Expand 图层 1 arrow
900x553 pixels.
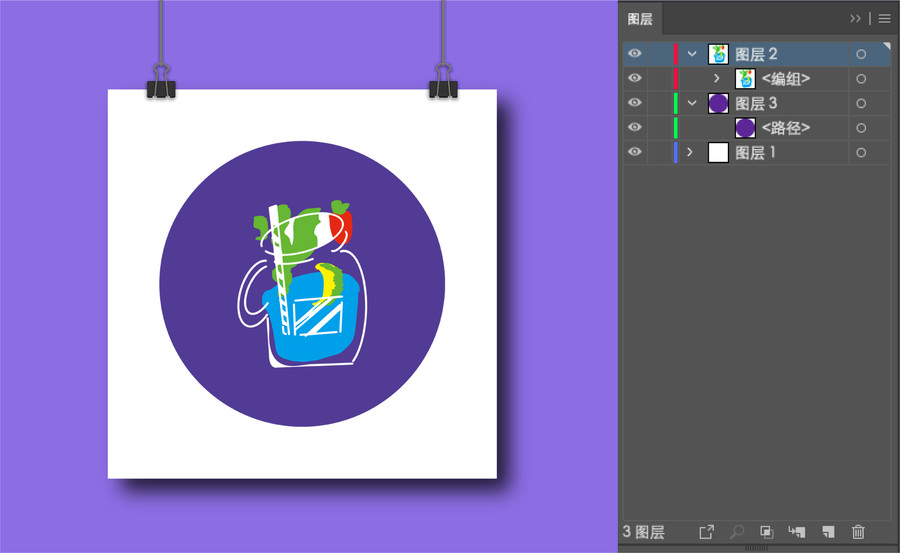pos(690,152)
